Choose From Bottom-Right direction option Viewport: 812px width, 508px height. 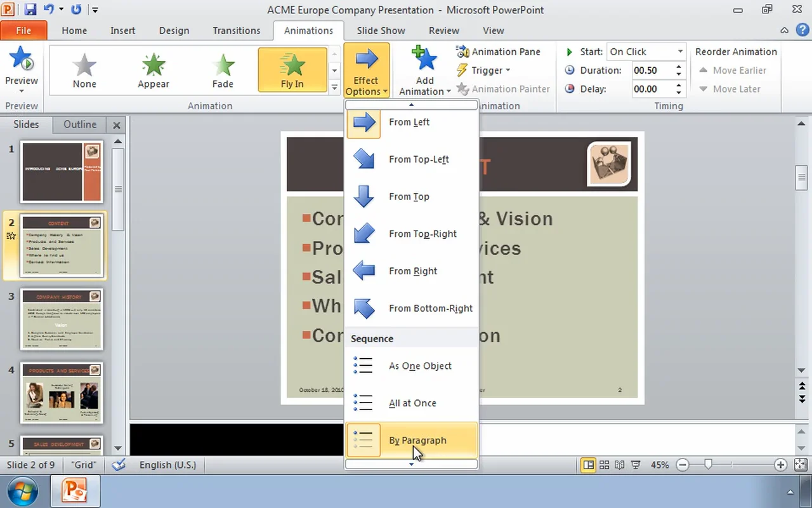click(x=411, y=309)
